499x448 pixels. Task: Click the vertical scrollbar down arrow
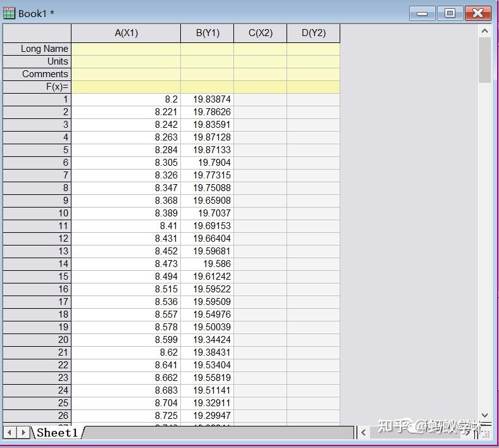(x=484, y=415)
